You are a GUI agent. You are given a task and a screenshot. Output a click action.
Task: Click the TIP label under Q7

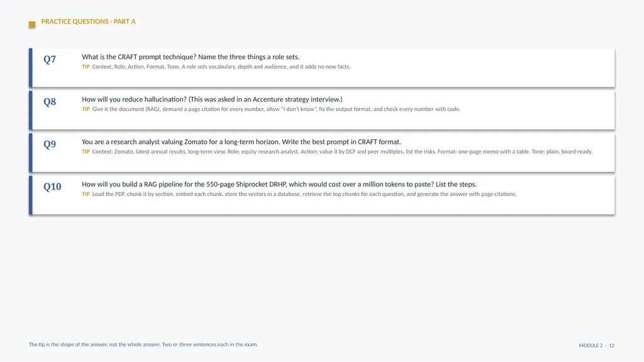click(x=86, y=67)
